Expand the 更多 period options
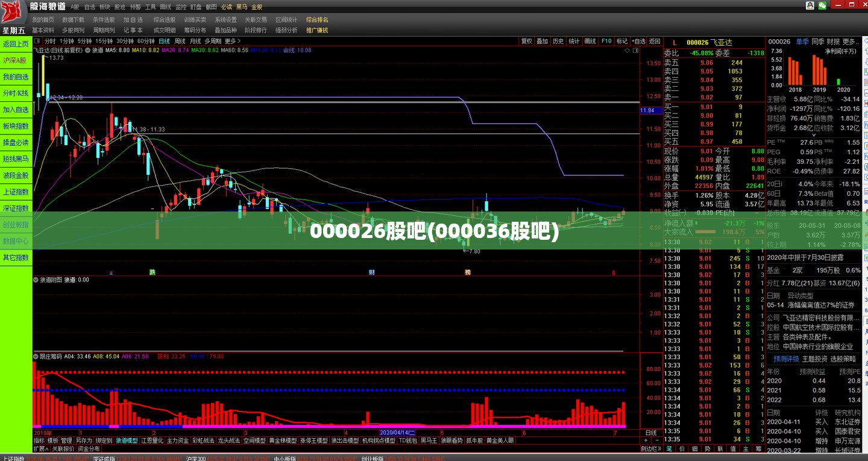Screen dimensions: 868x461 [x=232, y=41]
